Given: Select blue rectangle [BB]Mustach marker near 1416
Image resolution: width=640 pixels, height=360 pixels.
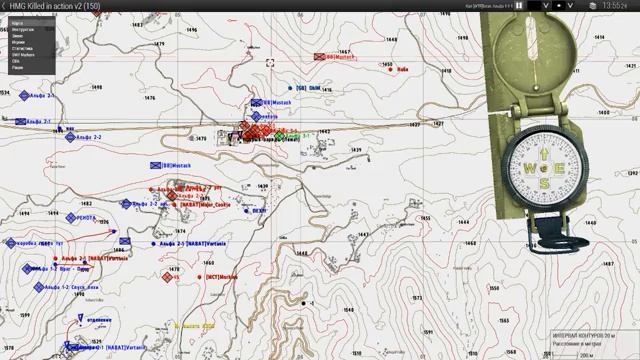Looking at the screenshot, I should coord(256,102).
